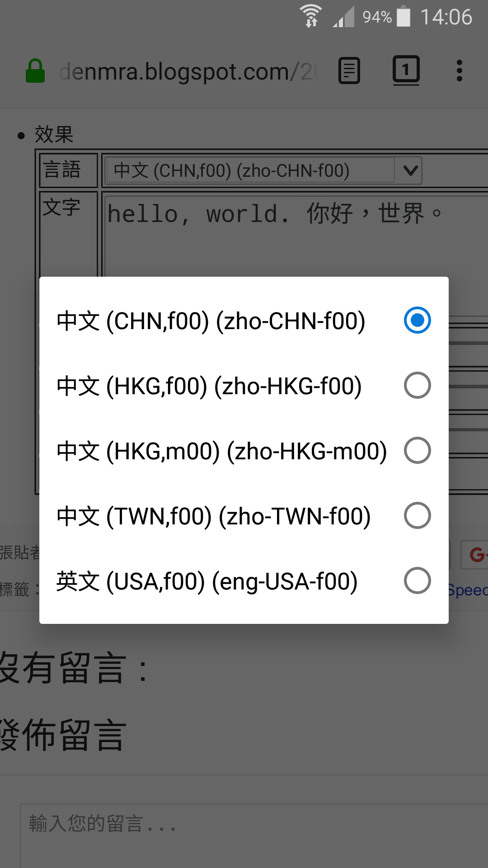This screenshot has width=488, height=868.
Task: Tap the Wi-Fi status icon
Action: pyautogui.click(x=311, y=16)
